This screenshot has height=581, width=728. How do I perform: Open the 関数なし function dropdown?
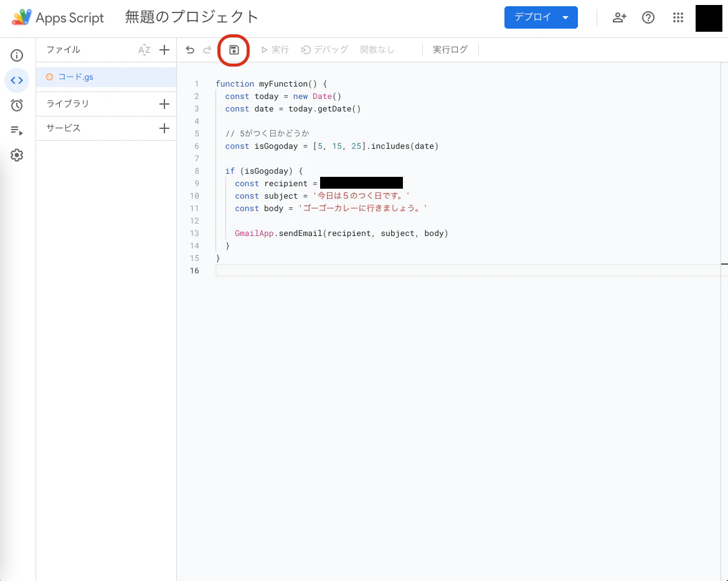[377, 50]
